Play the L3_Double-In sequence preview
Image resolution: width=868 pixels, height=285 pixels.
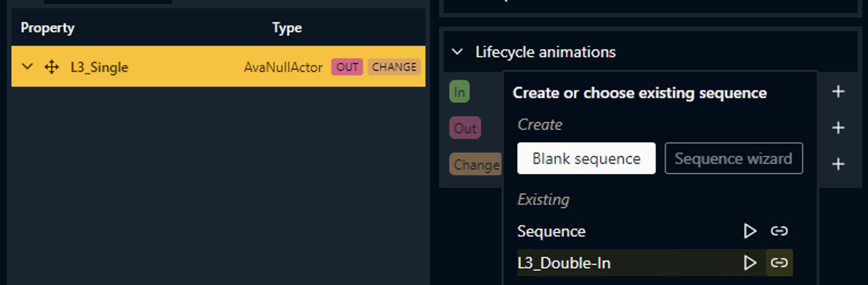[750, 263]
